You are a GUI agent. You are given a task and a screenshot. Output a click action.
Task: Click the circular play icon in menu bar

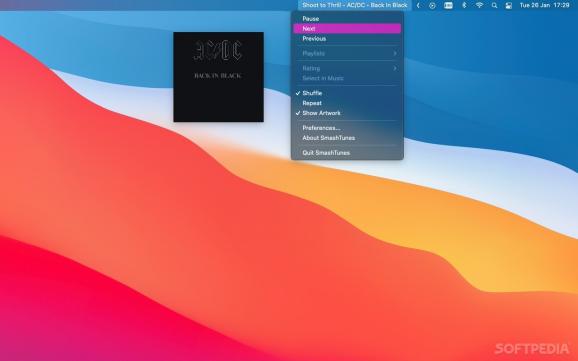point(432,6)
